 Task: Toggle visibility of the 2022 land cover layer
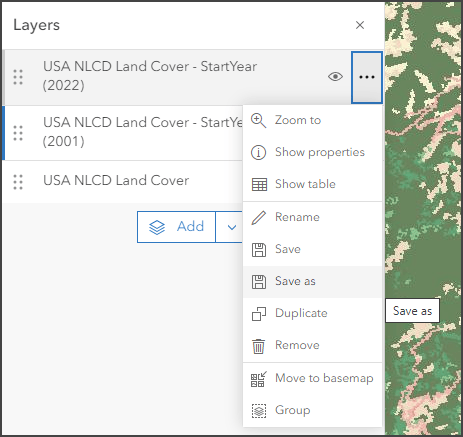coord(335,77)
